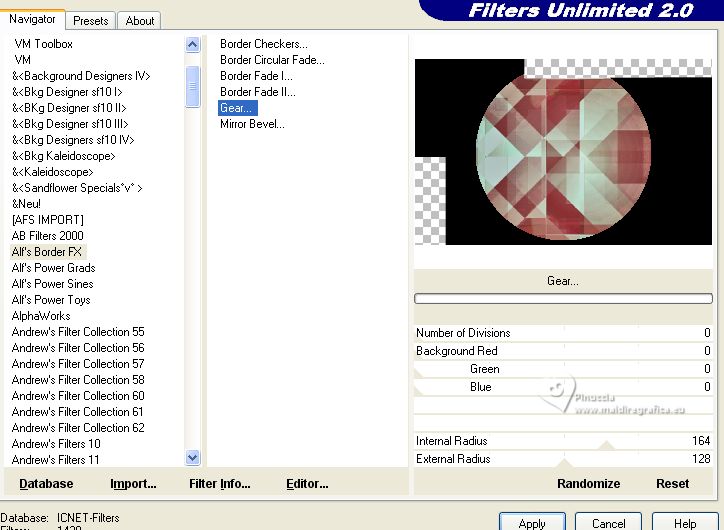
Task: Click the Green slider
Action: [x=563, y=369]
